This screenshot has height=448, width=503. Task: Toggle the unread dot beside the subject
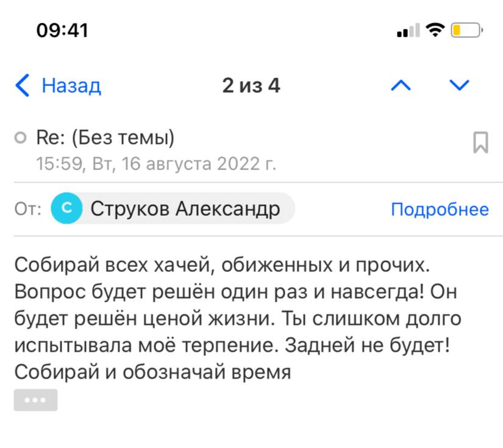(x=21, y=139)
